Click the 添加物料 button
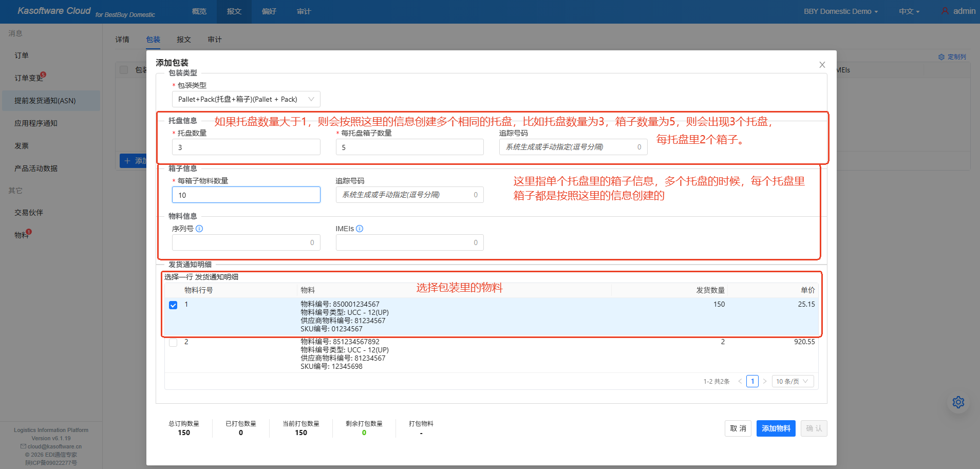This screenshot has width=980, height=469. click(x=776, y=428)
